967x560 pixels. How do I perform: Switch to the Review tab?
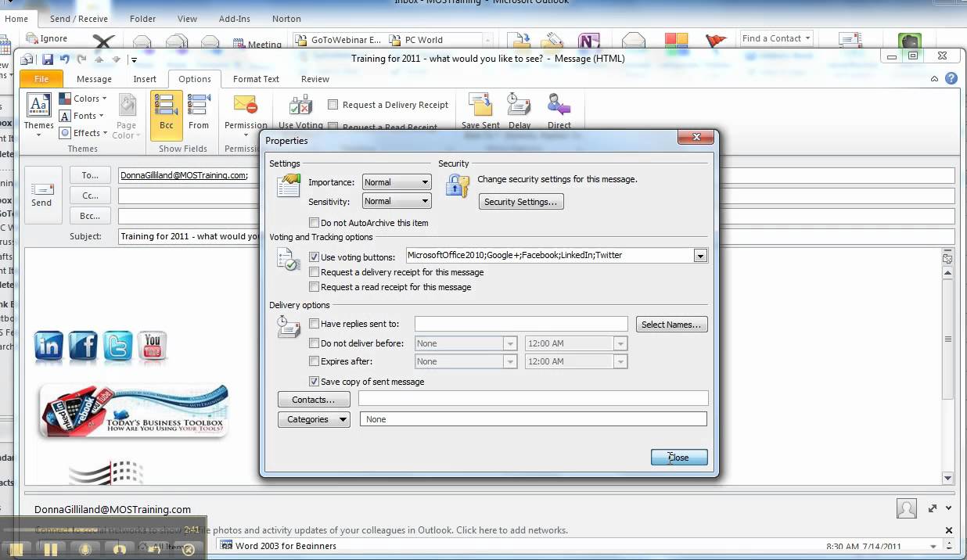(315, 79)
